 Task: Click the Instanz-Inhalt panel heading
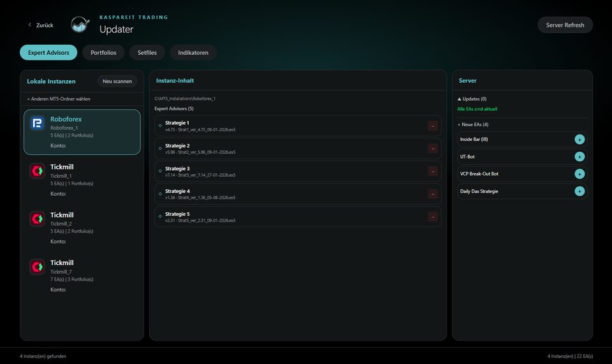(x=175, y=81)
